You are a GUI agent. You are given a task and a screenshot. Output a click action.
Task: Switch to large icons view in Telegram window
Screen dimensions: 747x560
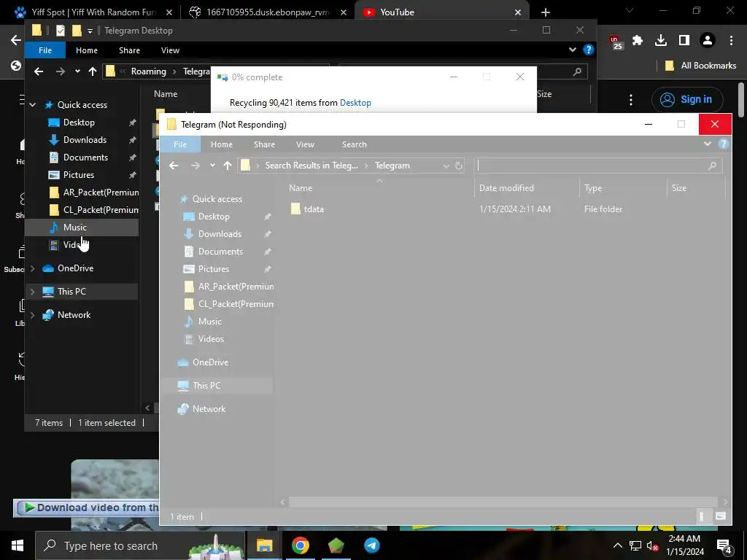tap(720, 516)
